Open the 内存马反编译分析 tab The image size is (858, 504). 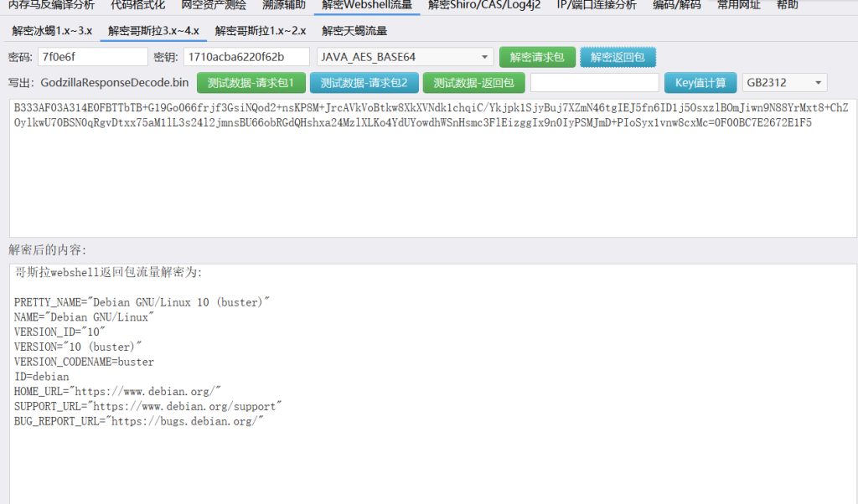tap(51, 5)
